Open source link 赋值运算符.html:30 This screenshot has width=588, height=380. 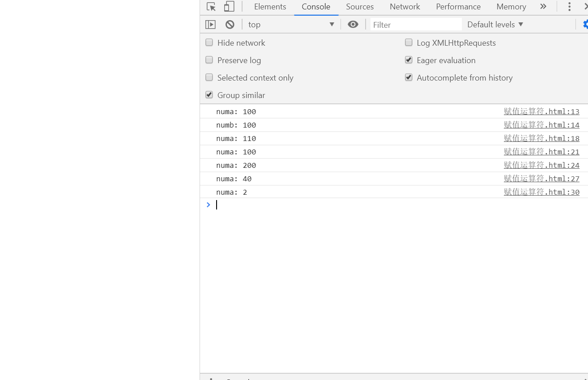pyautogui.click(x=541, y=192)
